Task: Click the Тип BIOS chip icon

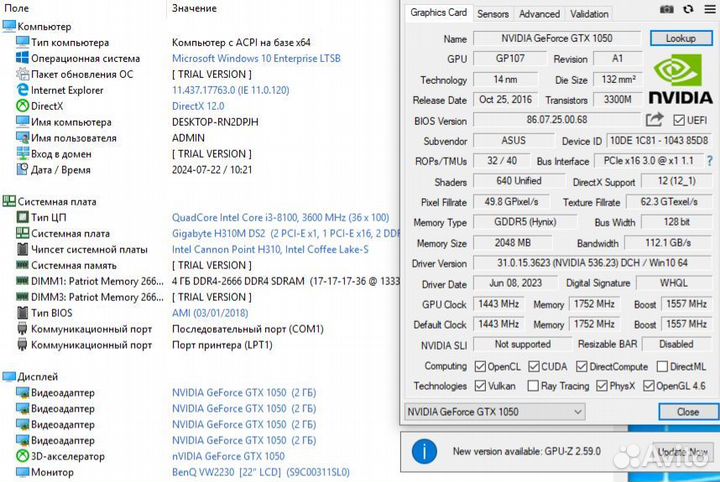Action: tap(22, 313)
